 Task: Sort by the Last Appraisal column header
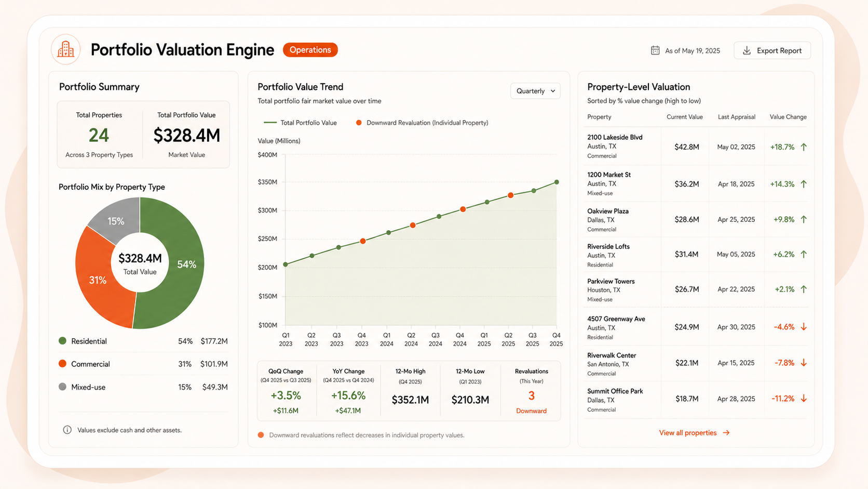(x=736, y=117)
